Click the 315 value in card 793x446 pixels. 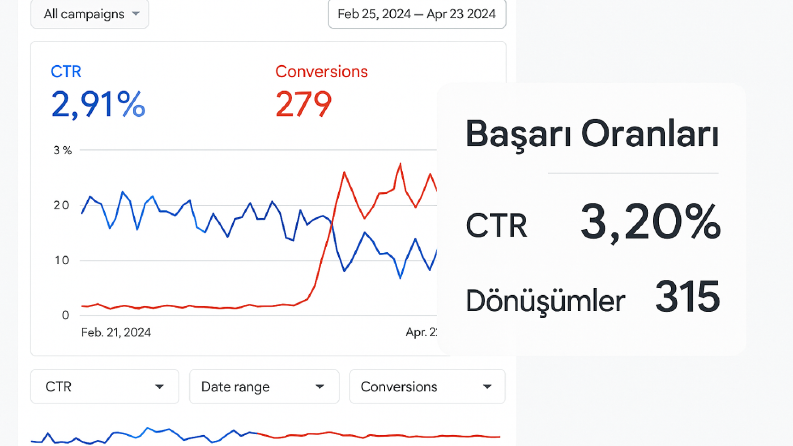[687, 297]
